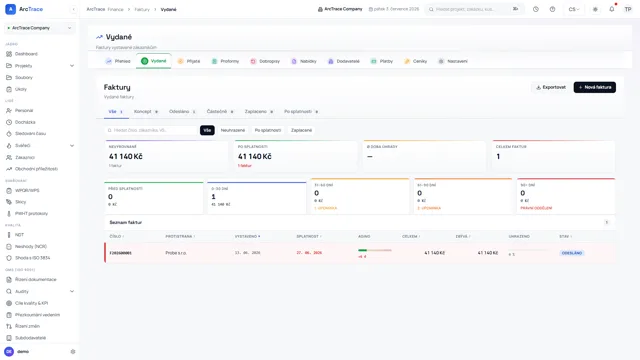Open PWHT protokoly page

(31, 213)
